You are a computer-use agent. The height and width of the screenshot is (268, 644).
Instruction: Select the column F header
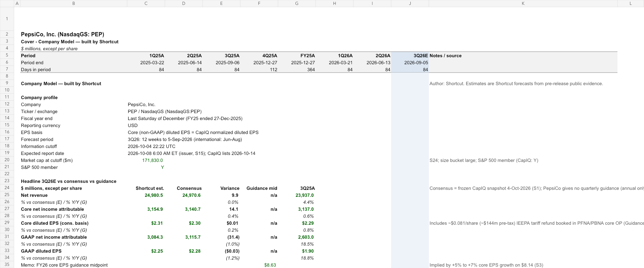coord(259,3)
